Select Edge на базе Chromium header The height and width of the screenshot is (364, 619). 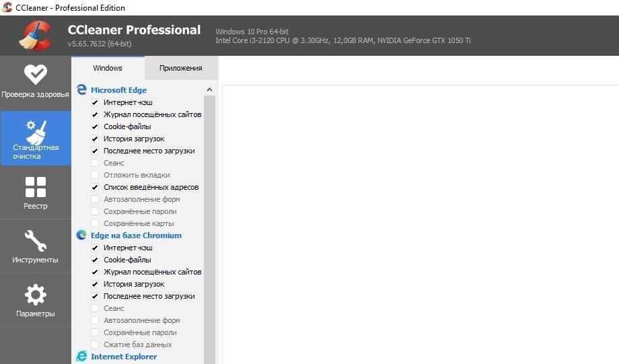coord(136,235)
